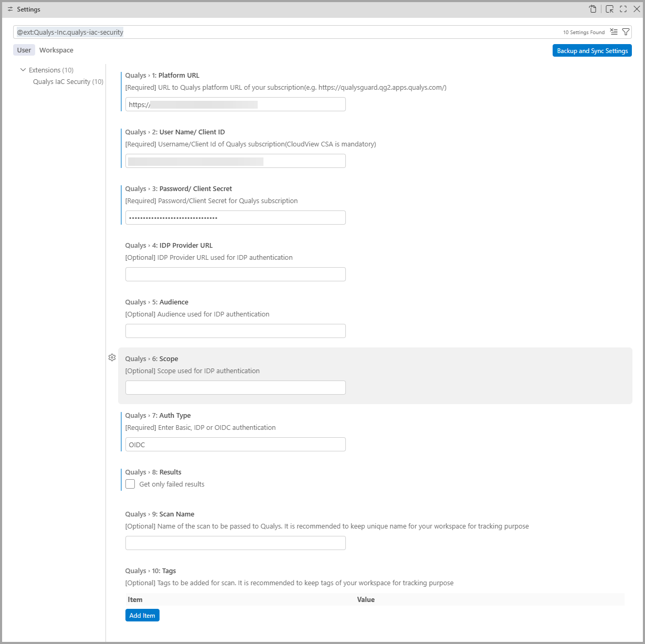The width and height of the screenshot is (645, 644).
Task: Open Settings JSON file icon
Action: pyautogui.click(x=593, y=9)
